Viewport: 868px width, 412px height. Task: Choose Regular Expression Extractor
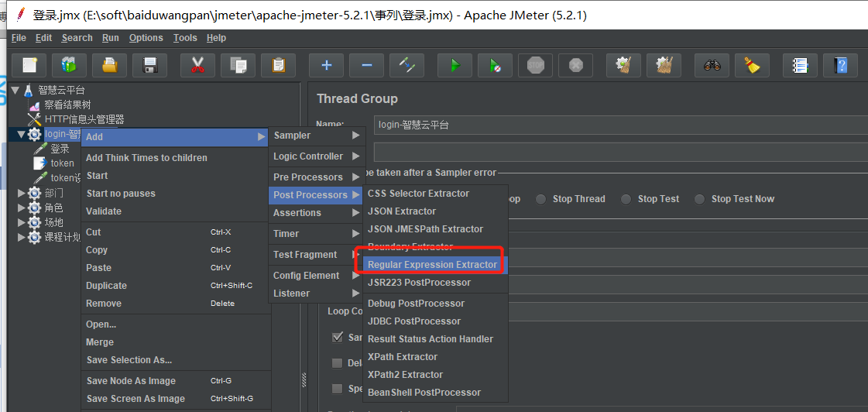point(435,265)
